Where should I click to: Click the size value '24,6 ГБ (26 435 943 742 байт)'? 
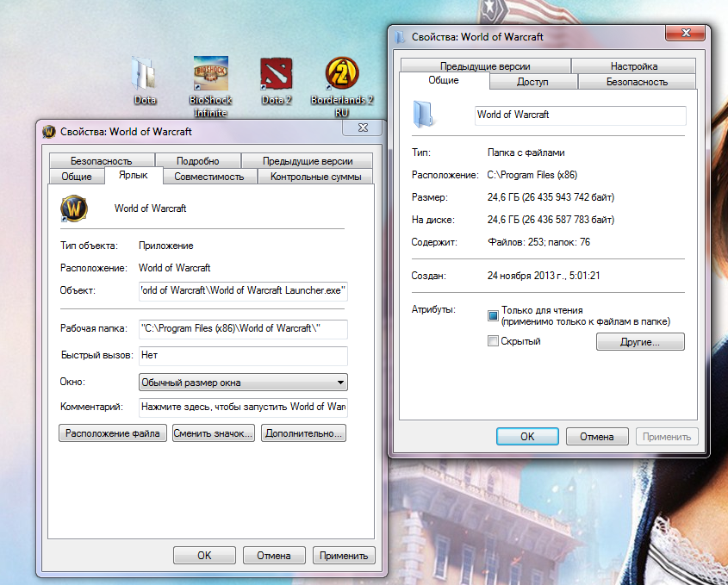[x=551, y=197]
